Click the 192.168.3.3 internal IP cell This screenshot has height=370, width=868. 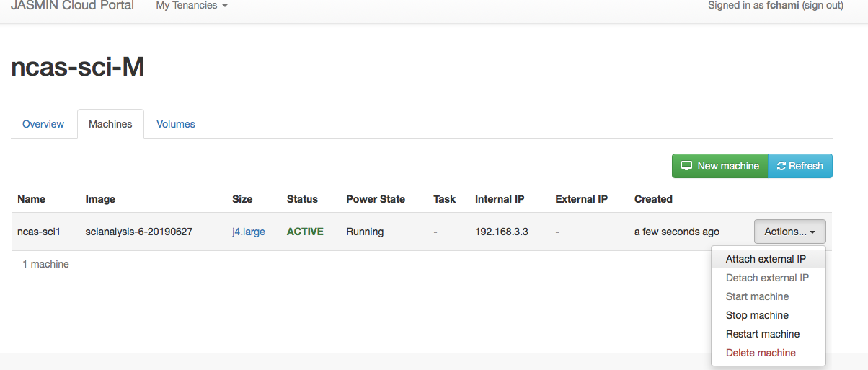(x=500, y=232)
